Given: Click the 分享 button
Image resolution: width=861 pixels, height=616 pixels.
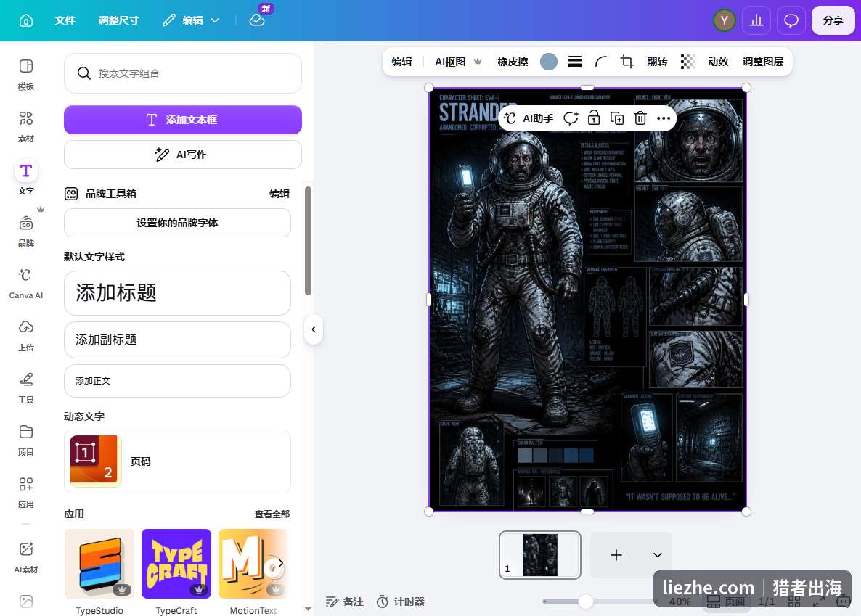Looking at the screenshot, I should [833, 20].
